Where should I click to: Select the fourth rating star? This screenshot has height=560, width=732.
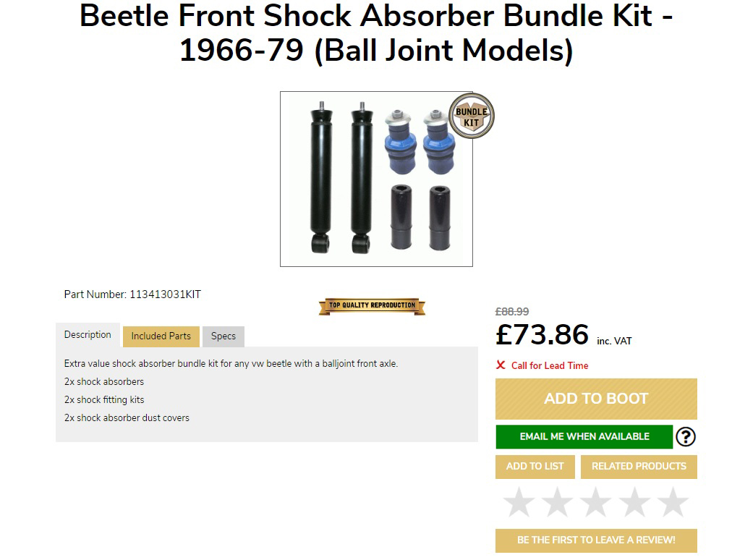[634, 503]
